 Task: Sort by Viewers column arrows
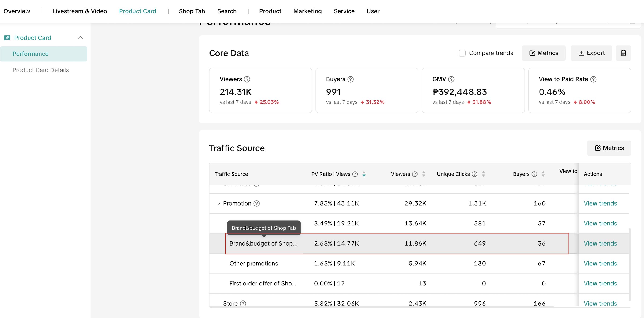point(424,174)
